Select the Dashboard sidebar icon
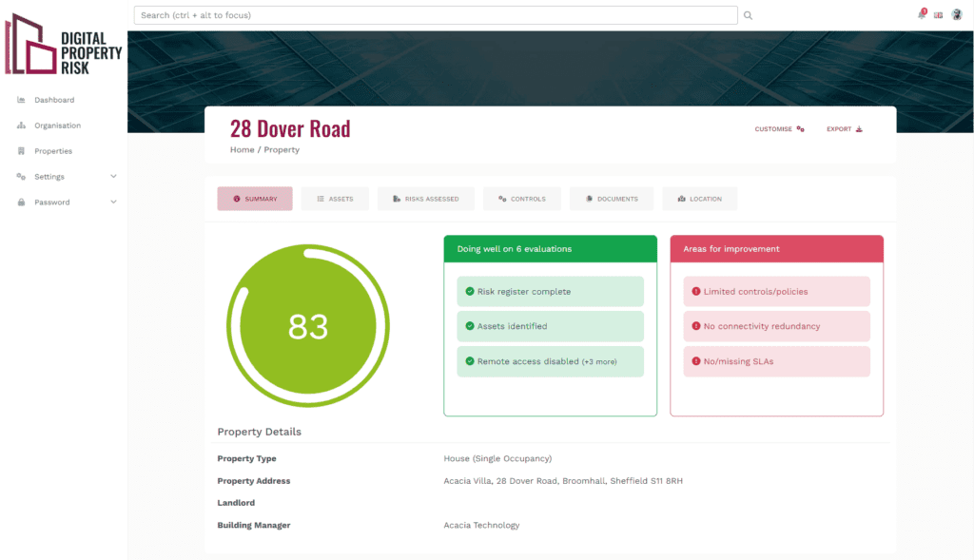974x560 pixels. (x=19, y=99)
